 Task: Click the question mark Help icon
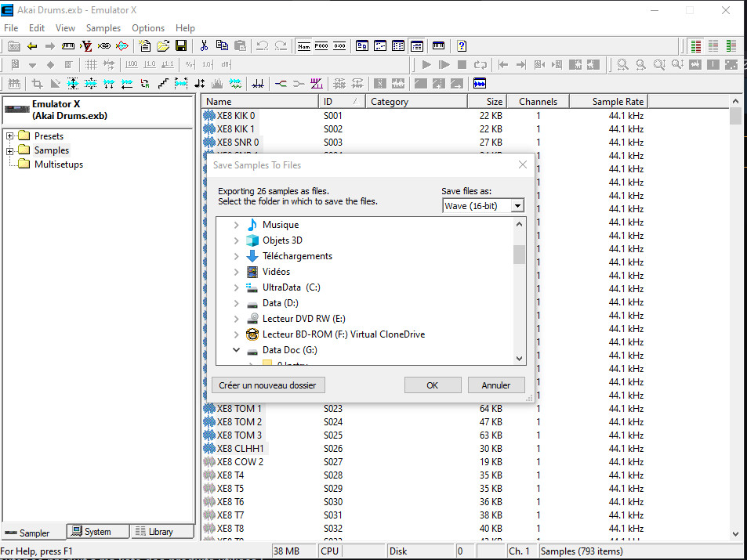(462, 46)
